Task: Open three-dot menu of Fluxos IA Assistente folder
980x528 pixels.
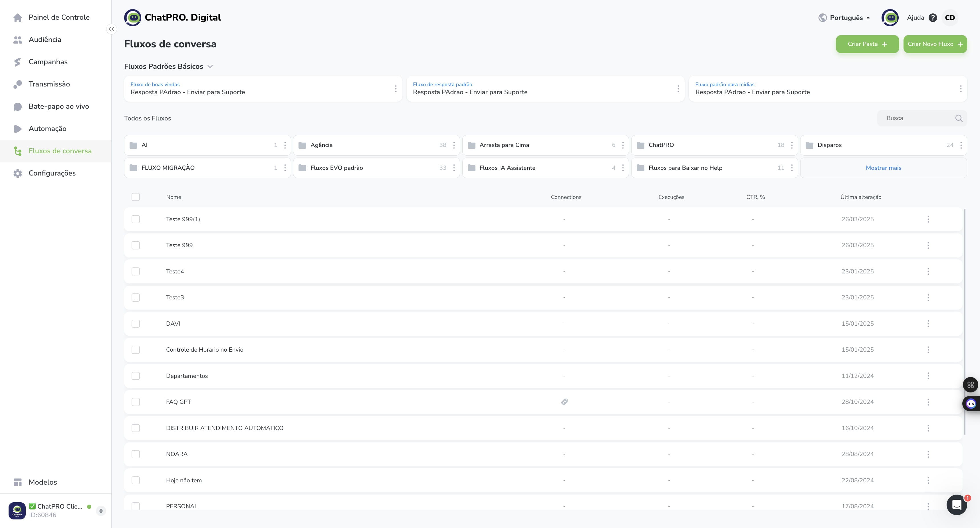Action: pos(623,168)
